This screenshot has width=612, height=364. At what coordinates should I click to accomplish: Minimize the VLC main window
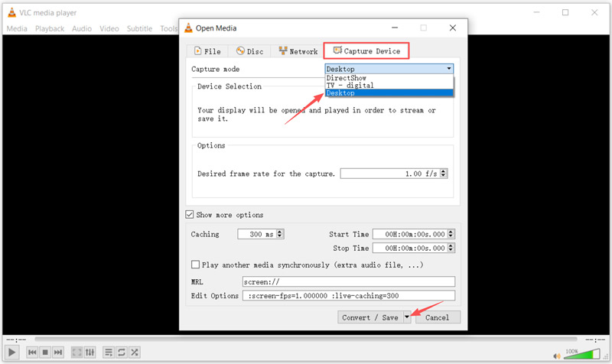pyautogui.click(x=537, y=12)
